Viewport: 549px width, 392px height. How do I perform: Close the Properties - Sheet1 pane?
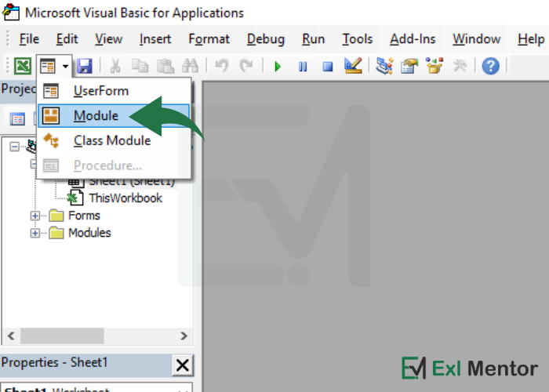tap(183, 365)
